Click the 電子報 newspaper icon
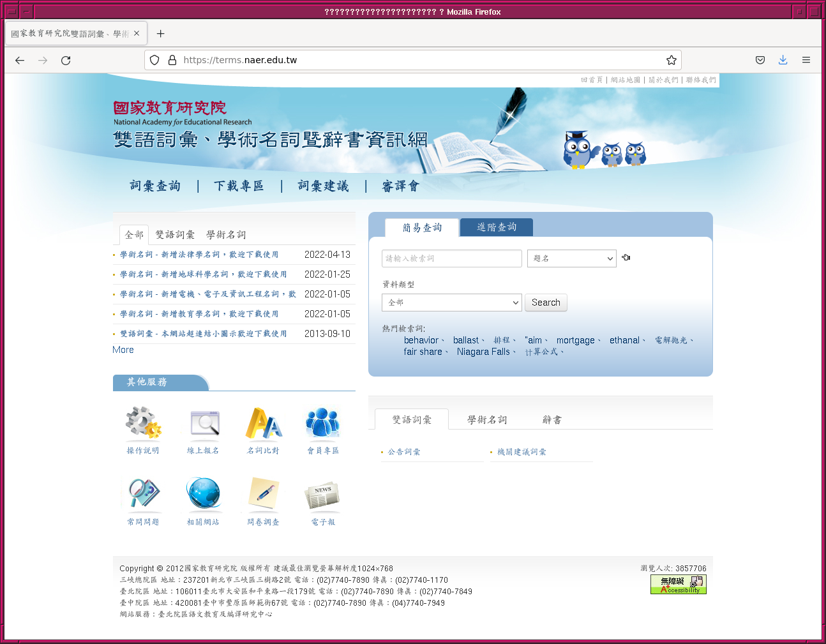The height and width of the screenshot is (644, 826). click(x=323, y=495)
